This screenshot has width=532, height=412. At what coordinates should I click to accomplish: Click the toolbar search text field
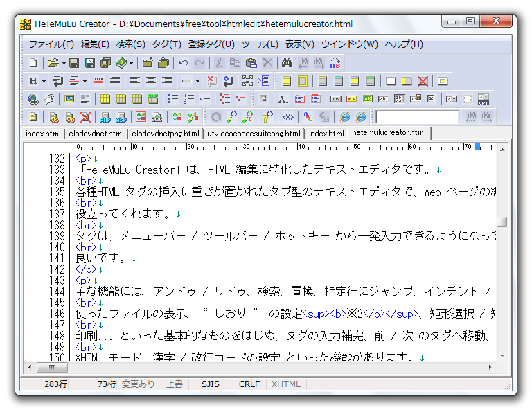pyautogui.click(x=417, y=117)
